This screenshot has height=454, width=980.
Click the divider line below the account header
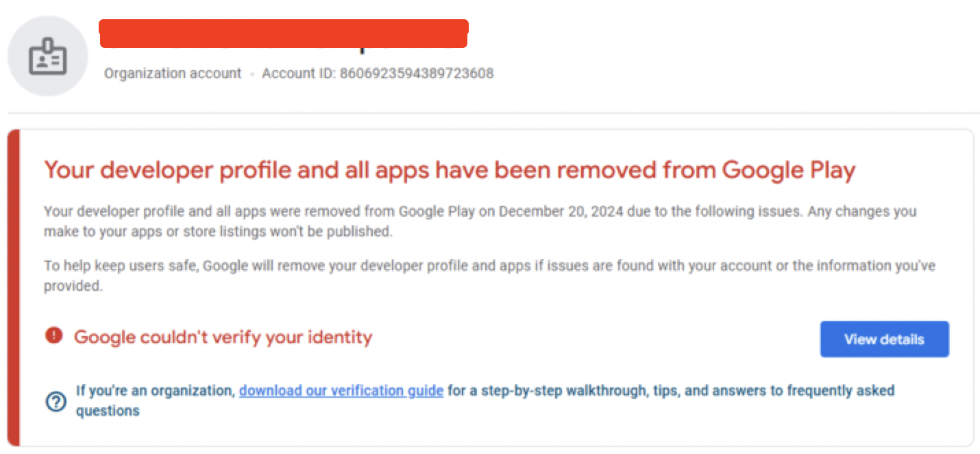pos(493,113)
